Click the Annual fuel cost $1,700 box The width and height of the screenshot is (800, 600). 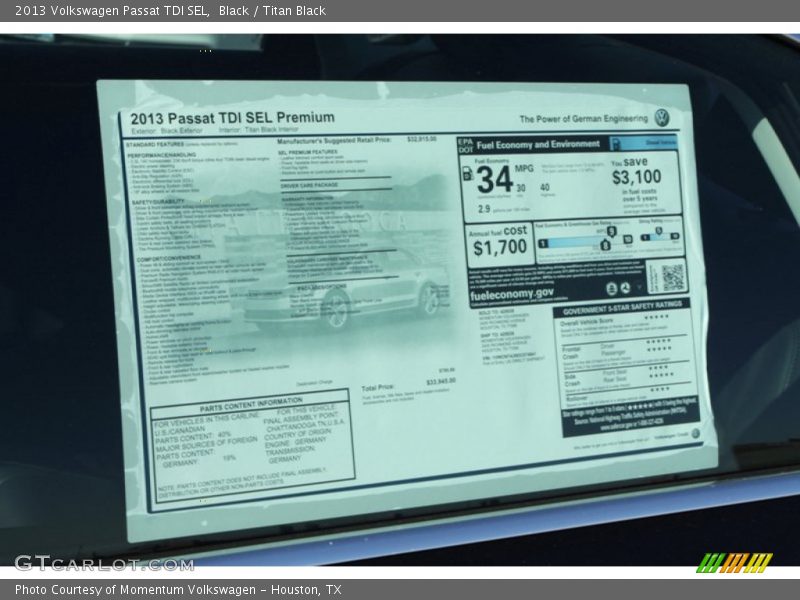(x=499, y=243)
